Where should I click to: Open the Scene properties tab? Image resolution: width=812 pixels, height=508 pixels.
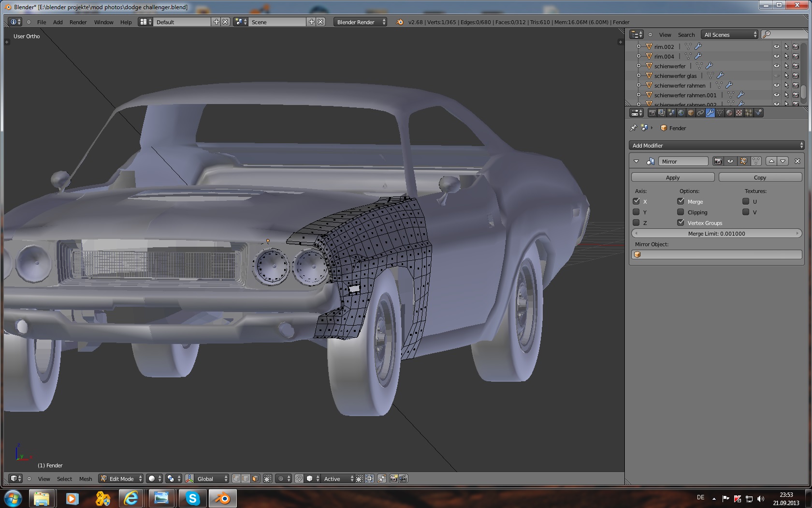(x=671, y=113)
